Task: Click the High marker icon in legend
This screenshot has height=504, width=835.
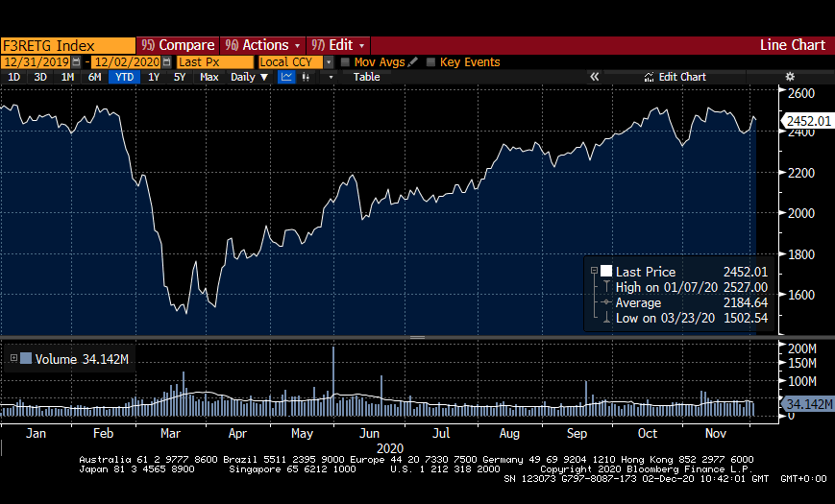Action: tap(606, 287)
